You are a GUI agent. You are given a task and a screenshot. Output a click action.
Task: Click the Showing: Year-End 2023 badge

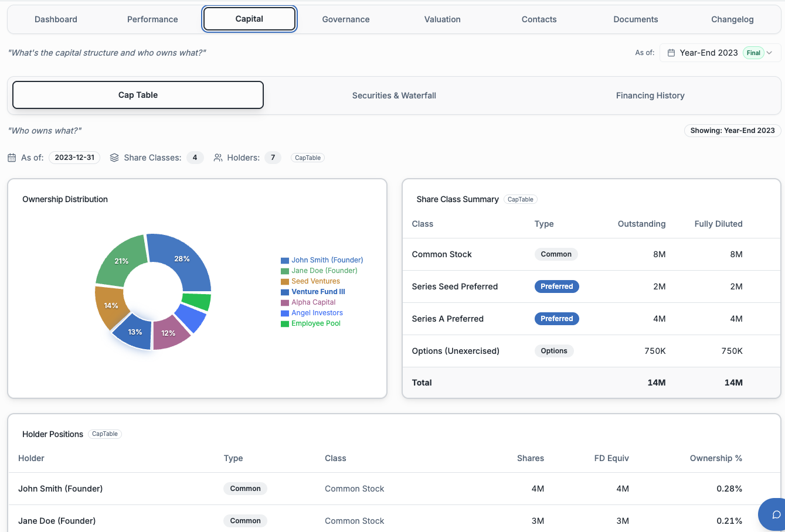(732, 131)
